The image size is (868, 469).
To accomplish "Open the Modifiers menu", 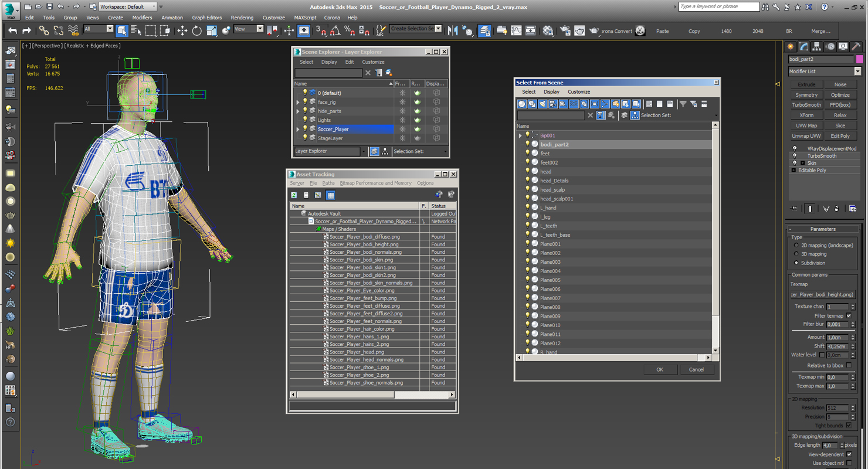I will click(142, 18).
